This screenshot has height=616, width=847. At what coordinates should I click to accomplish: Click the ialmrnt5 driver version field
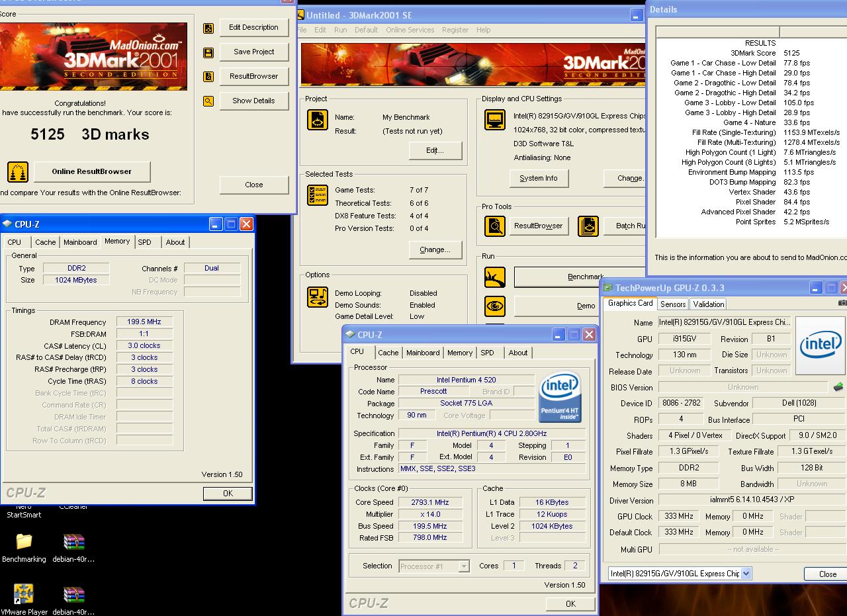[751, 500]
